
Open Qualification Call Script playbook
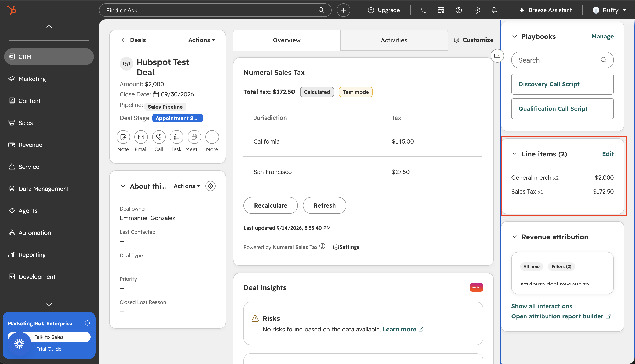[x=562, y=108]
